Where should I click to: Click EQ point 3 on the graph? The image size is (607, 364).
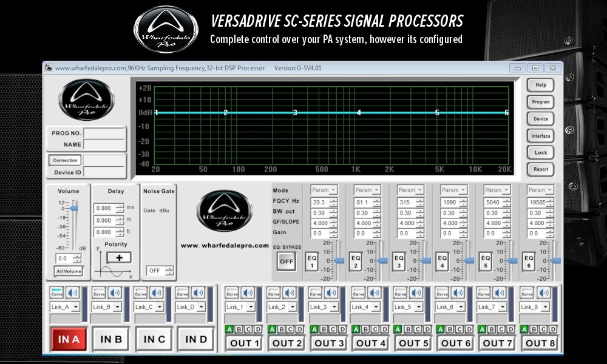pos(295,113)
